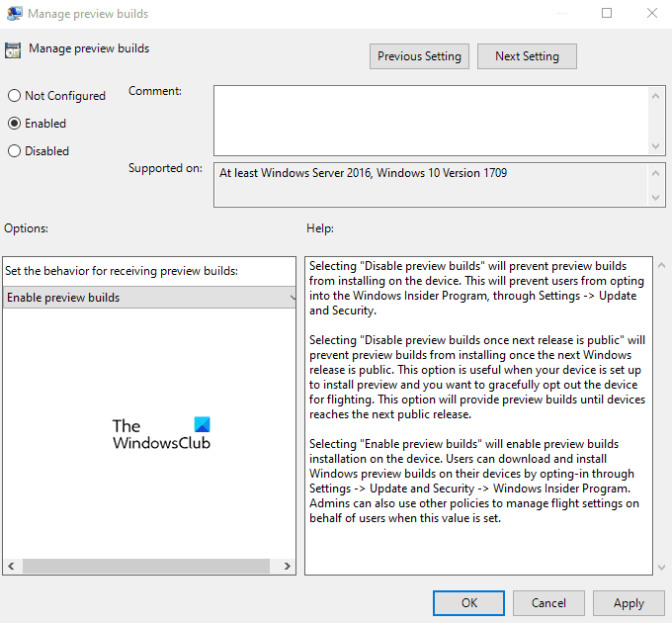Click the title bar Group Policy icon
Screen dimensions: 672x623
(14, 14)
